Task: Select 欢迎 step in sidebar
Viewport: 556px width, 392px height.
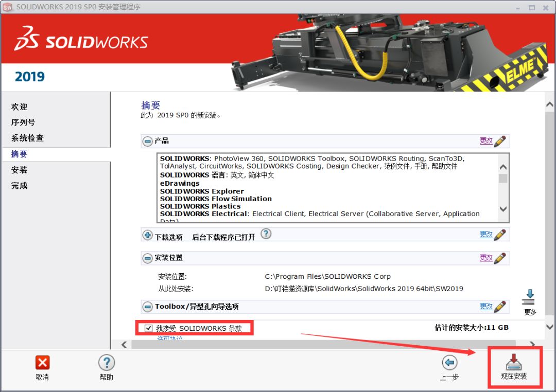Action: 19,106
